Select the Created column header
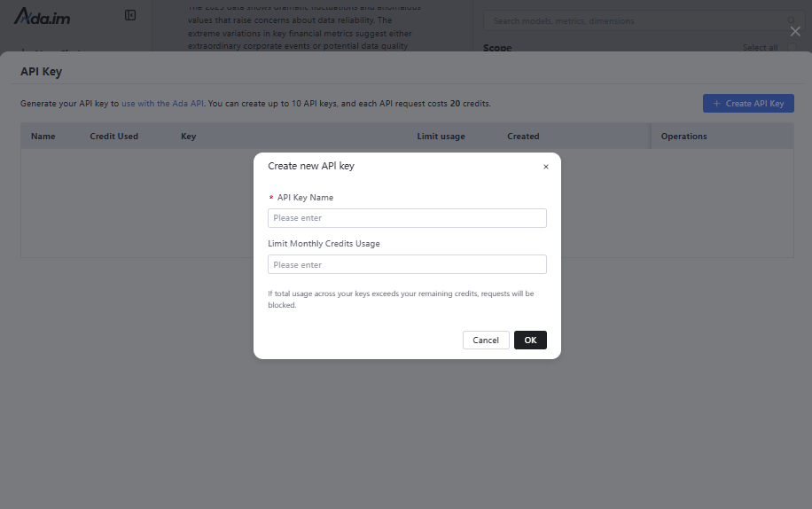The width and height of the screenshot is (812, 509). coord(523,137)
